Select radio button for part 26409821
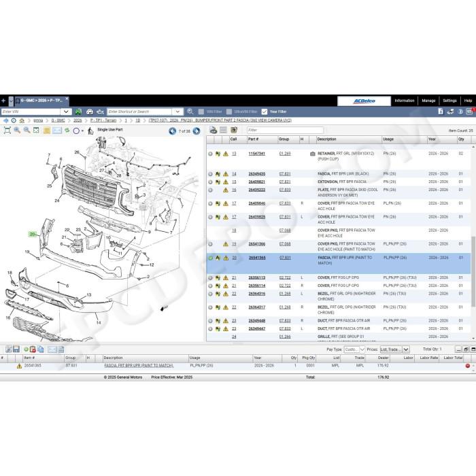Image resolution: width=476 pixels, height=476 pixels. (210, 182)
